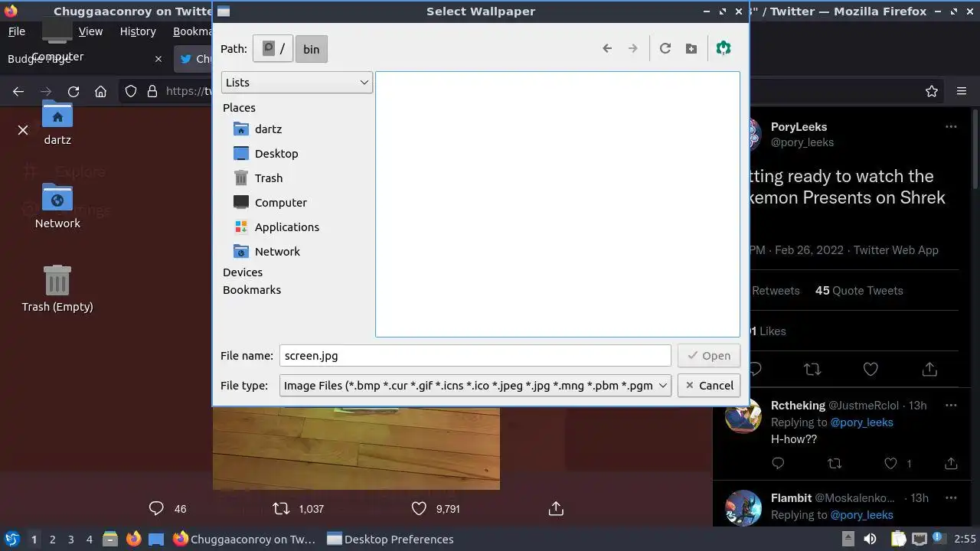Retweet the PoryLeeks tweet in sidebar
Screen dimensions: 980x551
[x=812, y=370]
